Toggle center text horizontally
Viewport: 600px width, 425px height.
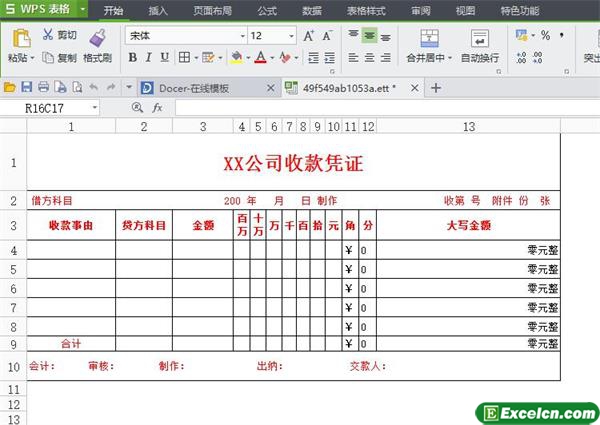[369, 58]
